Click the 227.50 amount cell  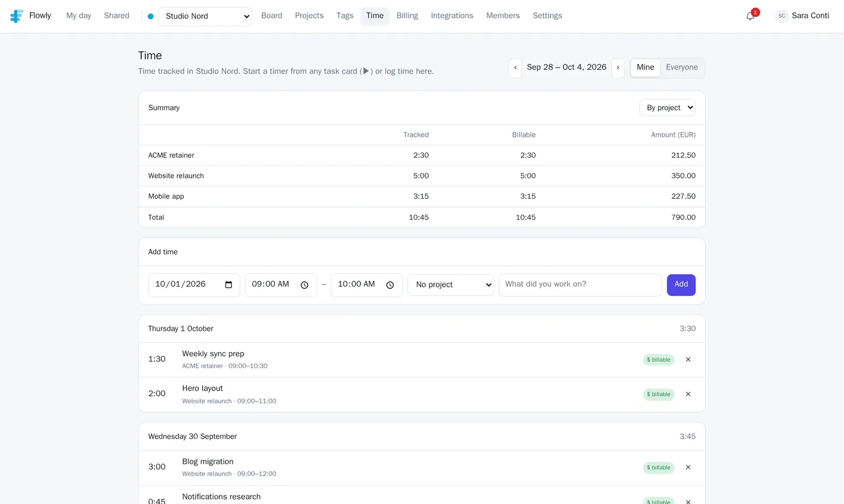click(x=684, y=197)
